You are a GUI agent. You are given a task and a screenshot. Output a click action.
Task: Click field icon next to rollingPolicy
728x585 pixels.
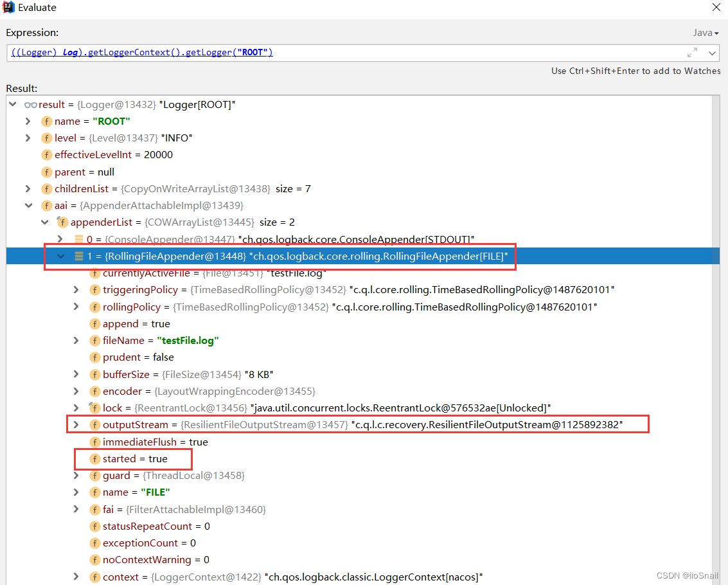point(94,307)
